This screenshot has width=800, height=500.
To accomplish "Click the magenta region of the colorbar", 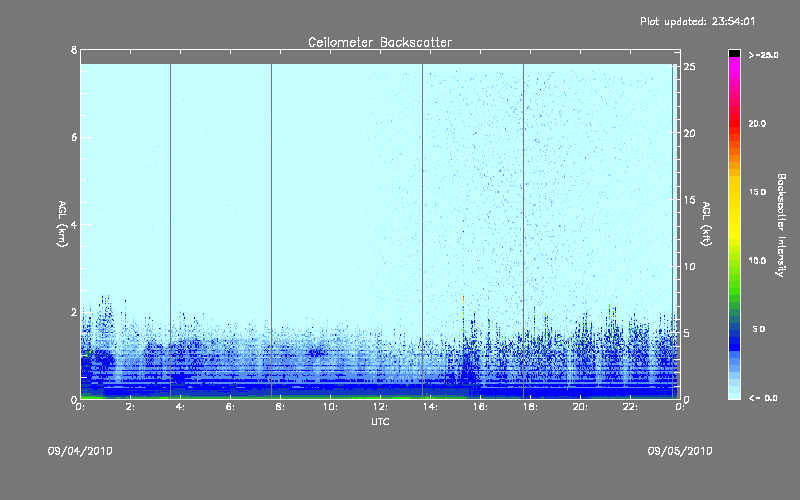I will click(x=734, y=66).
